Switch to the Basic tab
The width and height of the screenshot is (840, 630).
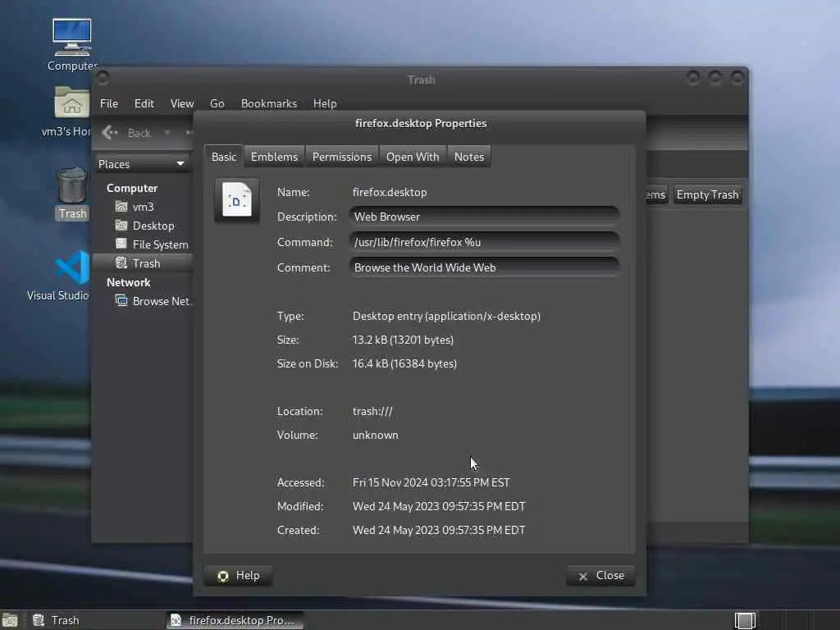click(x=224, y=157)
